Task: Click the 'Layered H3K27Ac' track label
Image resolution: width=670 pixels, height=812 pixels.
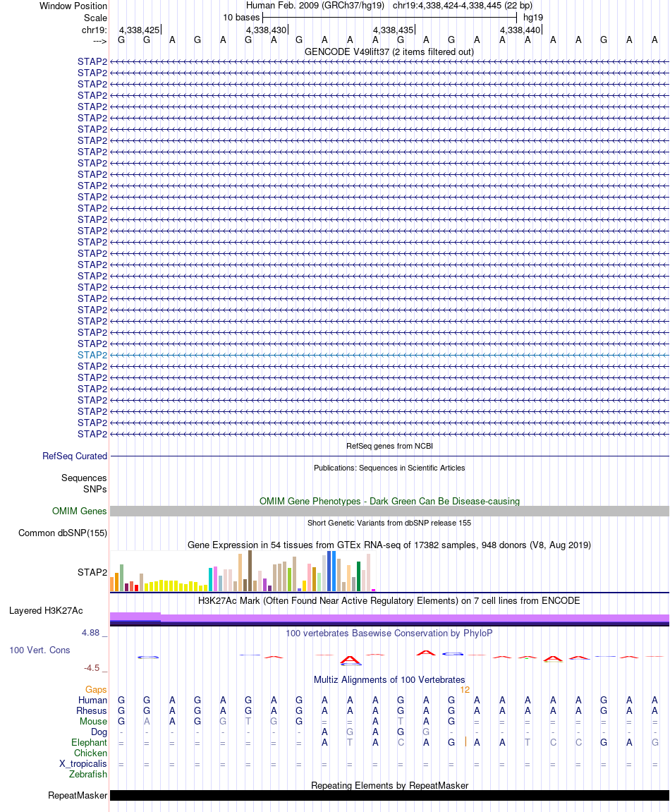Action: tap(46, 610)
